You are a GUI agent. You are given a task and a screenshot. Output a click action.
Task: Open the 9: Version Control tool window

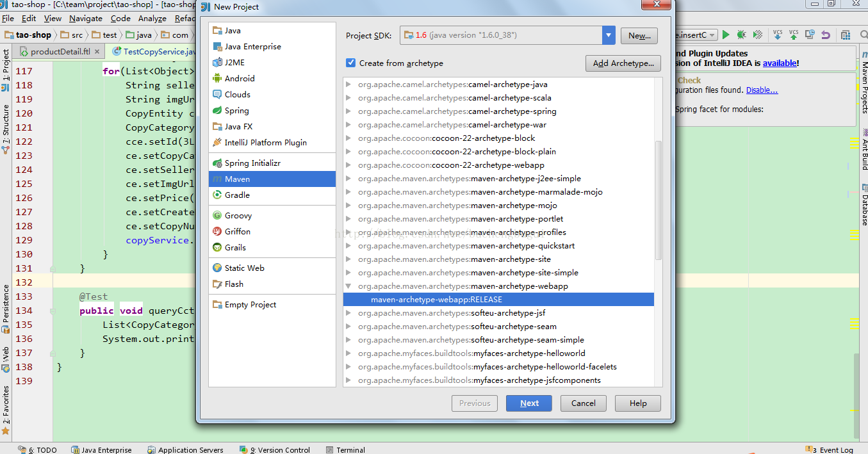[x=275, y=450]
